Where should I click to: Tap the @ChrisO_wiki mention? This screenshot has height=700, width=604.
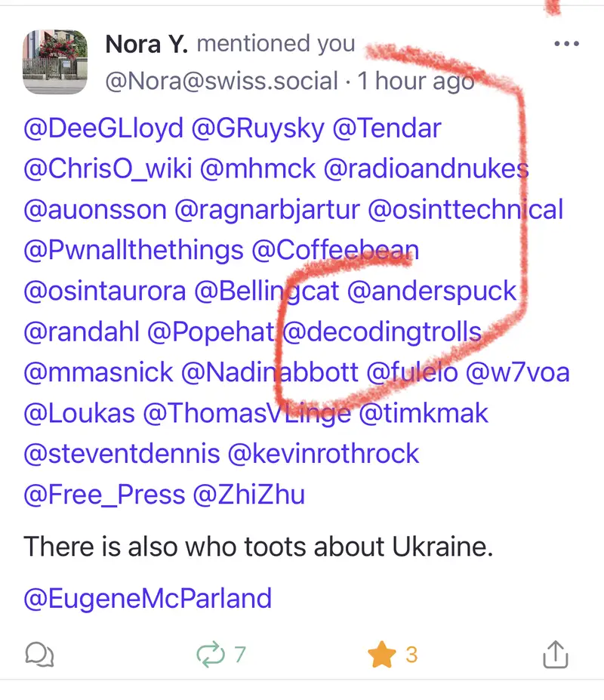pos(108,168)
